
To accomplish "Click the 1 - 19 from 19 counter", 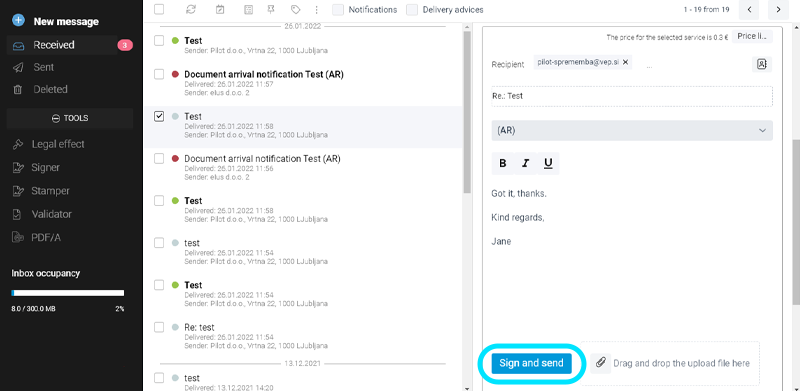I will point(706,9).
